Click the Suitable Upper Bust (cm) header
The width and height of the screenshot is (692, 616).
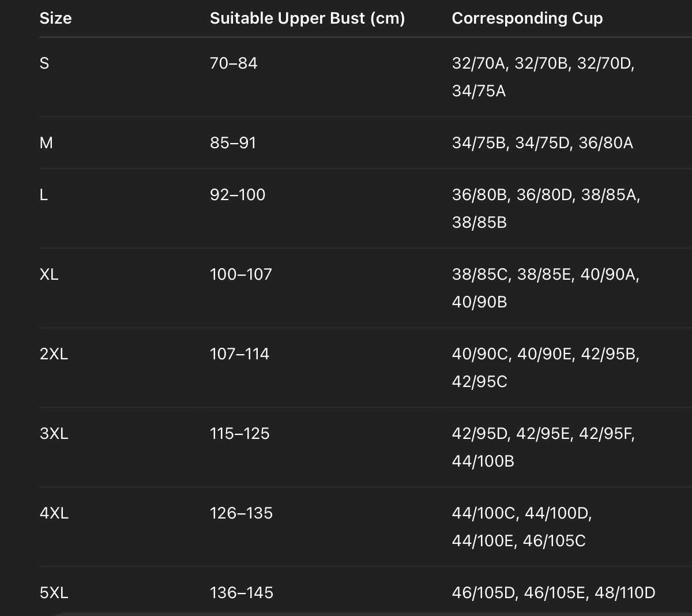point(307,18)
